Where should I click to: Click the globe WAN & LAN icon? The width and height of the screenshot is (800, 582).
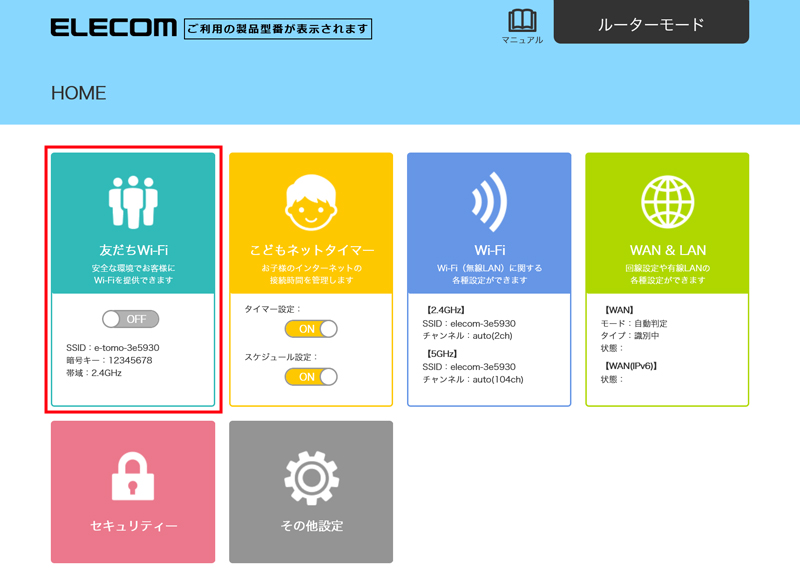(667, 201)
